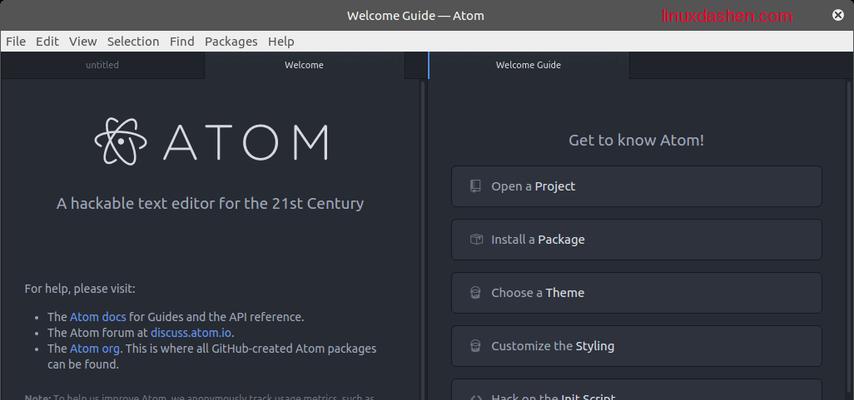Viewport: 854px width, 400px height.
Task: Open the Edit menu
Action: [x=47, y=41]
